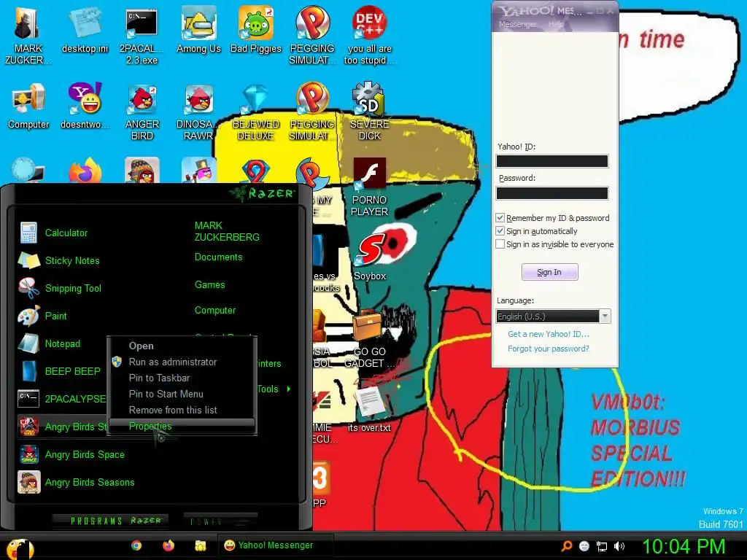The image size is (747, 560).
Task: Check Sign in as invisible to everyone
Action: pyautogui.click(x=500, y=244)
